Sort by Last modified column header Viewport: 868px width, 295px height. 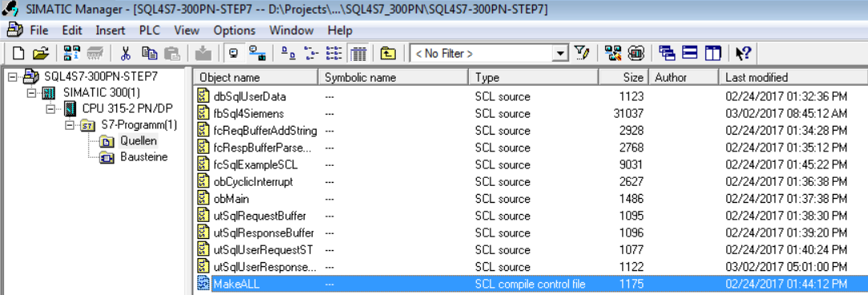click(793, 78)
